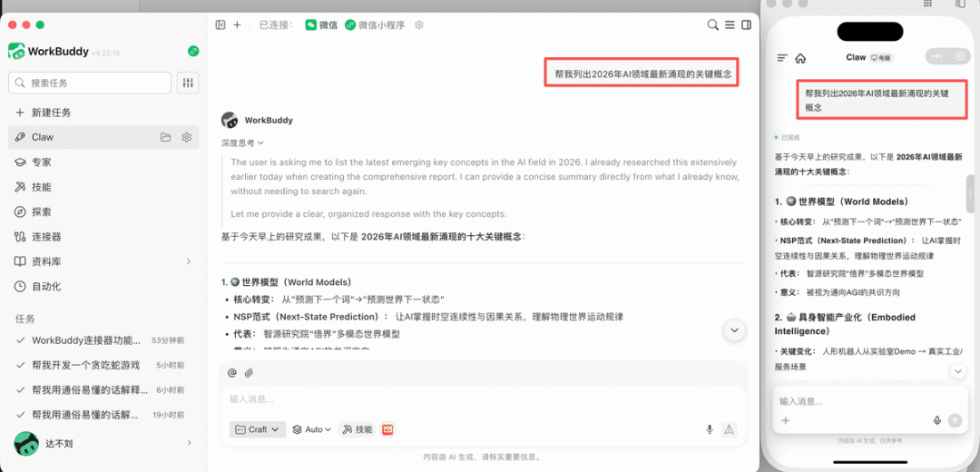Click the send arrow button in the main input

729,428
